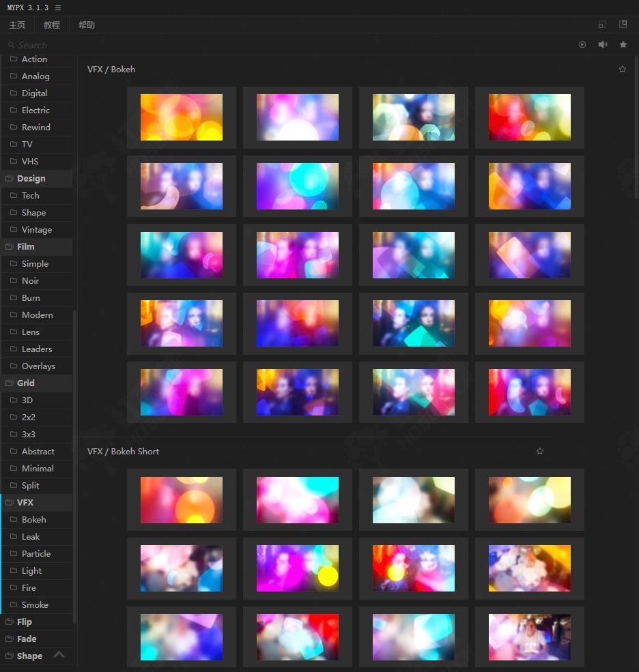
Task: Open the 帮助 tab
Action: point(87,25)
